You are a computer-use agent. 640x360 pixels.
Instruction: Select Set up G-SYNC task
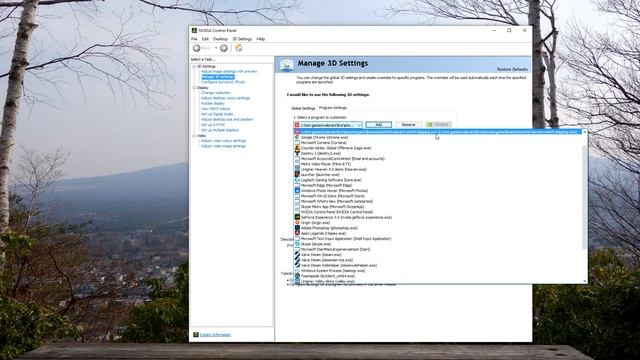coord(213,124)
